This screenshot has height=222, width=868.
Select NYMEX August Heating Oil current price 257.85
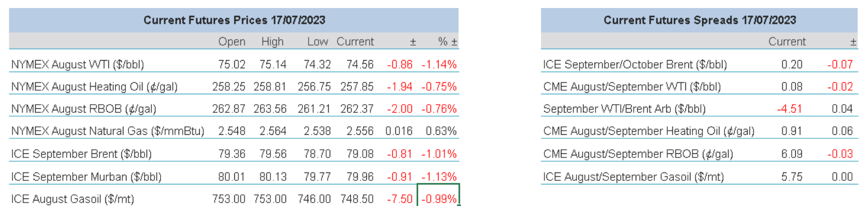tap(357, 87)
